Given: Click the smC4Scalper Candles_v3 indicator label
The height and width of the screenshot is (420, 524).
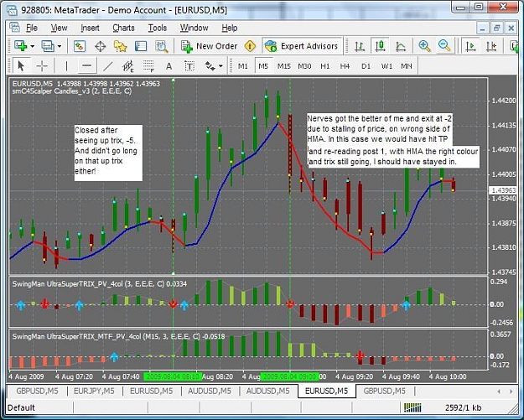Looking at the screenshot, I should pyautogui.click(x=72, y=91).
